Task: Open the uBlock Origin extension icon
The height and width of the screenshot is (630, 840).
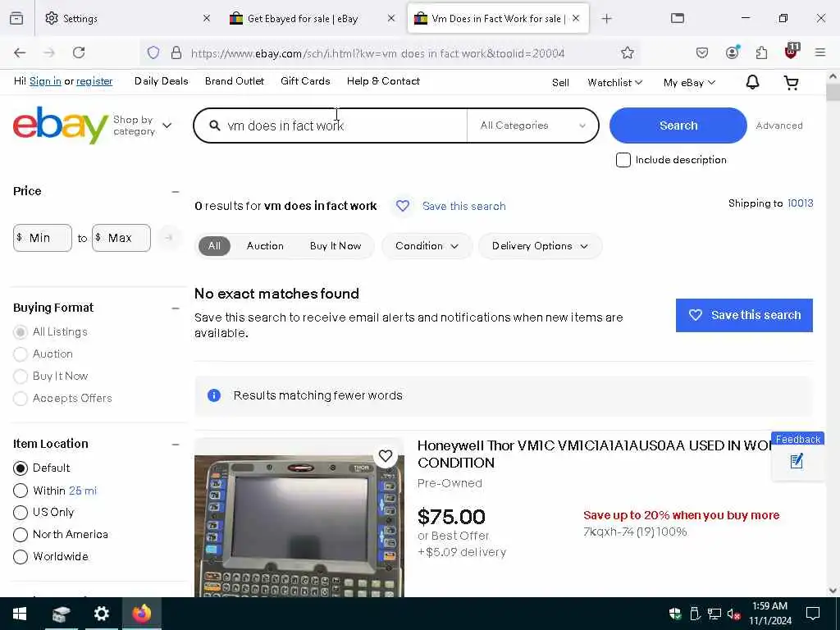Action: 792,52
